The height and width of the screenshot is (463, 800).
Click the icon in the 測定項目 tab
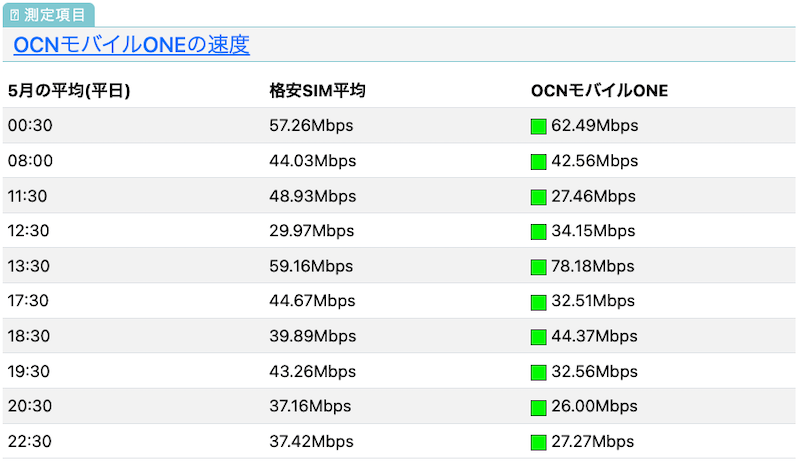tap(15, 15)
